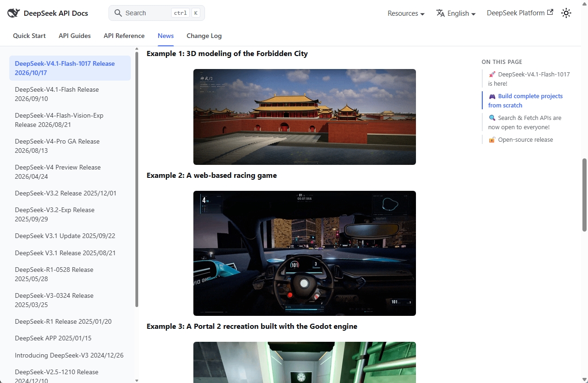Select DeepSeek-V4-Flash-Vision-Exp Release 2026/08/21

click(x=70, y=120)
